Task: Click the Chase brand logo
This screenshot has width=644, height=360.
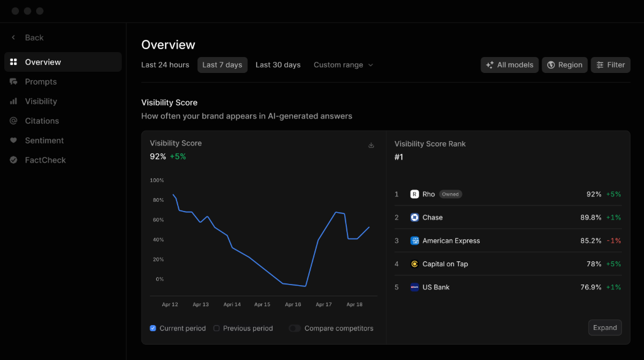Action: [414, 217]
